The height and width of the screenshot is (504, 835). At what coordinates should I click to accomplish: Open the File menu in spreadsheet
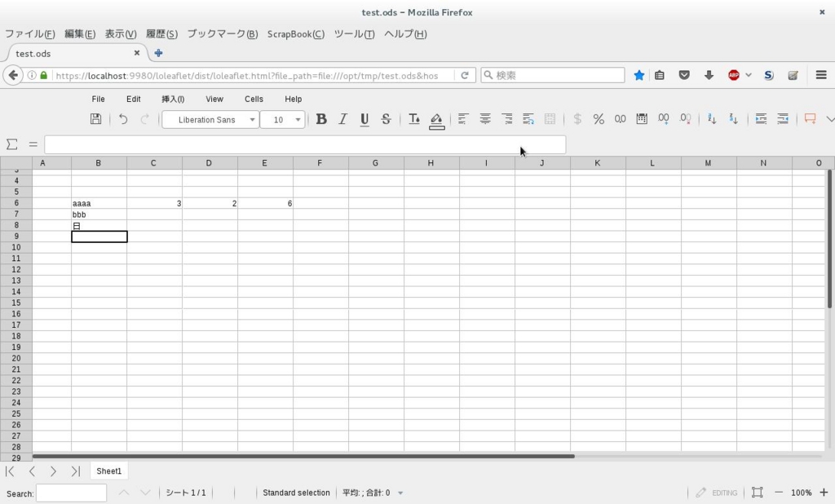pyautogui.click(x=98, y=99)
